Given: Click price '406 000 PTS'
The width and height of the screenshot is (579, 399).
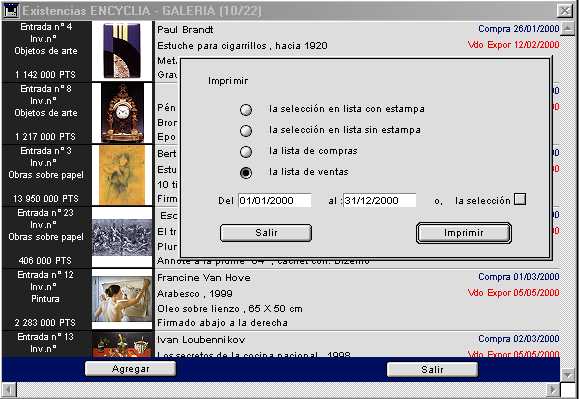Looking at the screenshot, I should pos(45,261).
